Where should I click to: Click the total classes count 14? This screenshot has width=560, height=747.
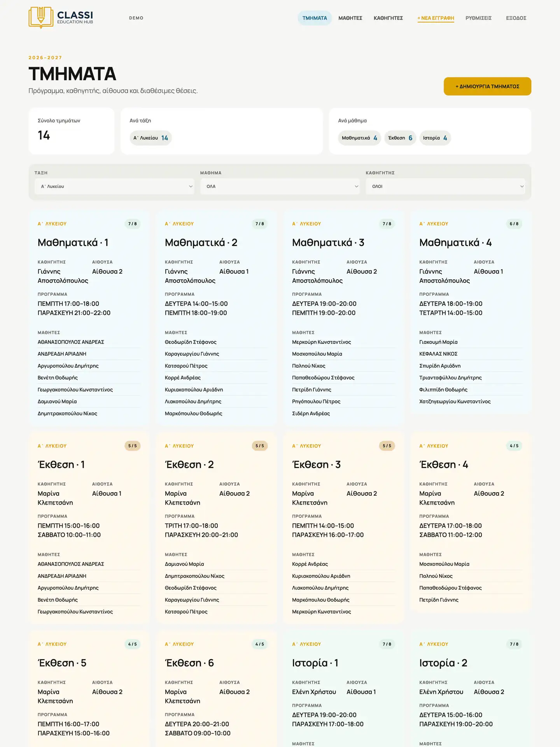coord(44,135)
